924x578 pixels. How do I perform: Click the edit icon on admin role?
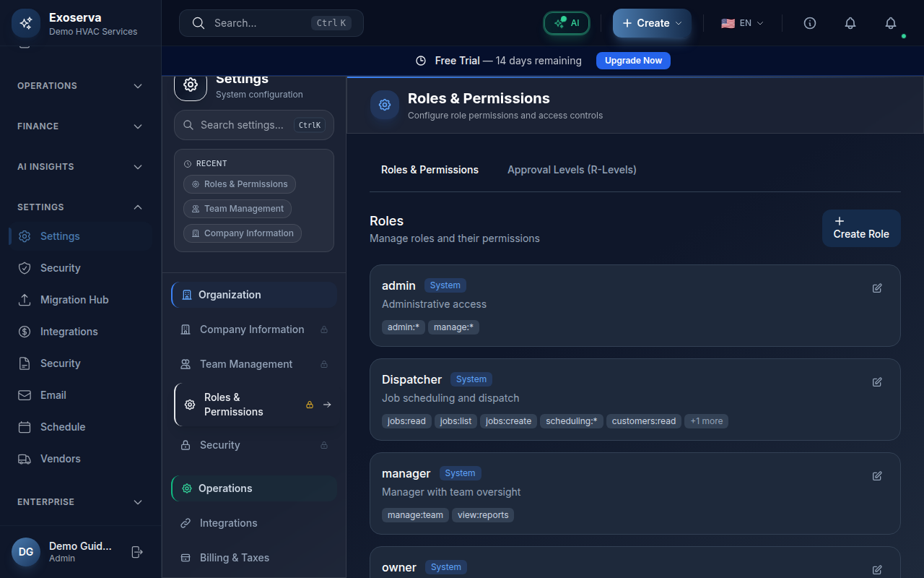pyautogui.click(x=877, y=288)
